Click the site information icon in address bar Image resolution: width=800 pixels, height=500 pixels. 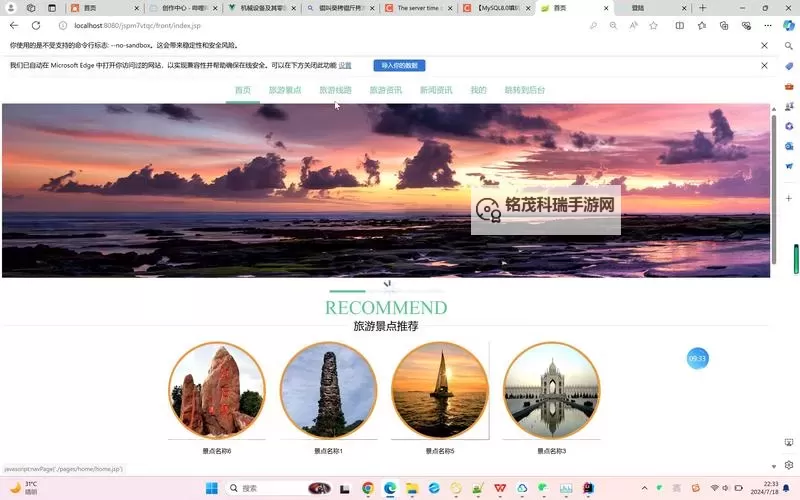pos(62,25)
